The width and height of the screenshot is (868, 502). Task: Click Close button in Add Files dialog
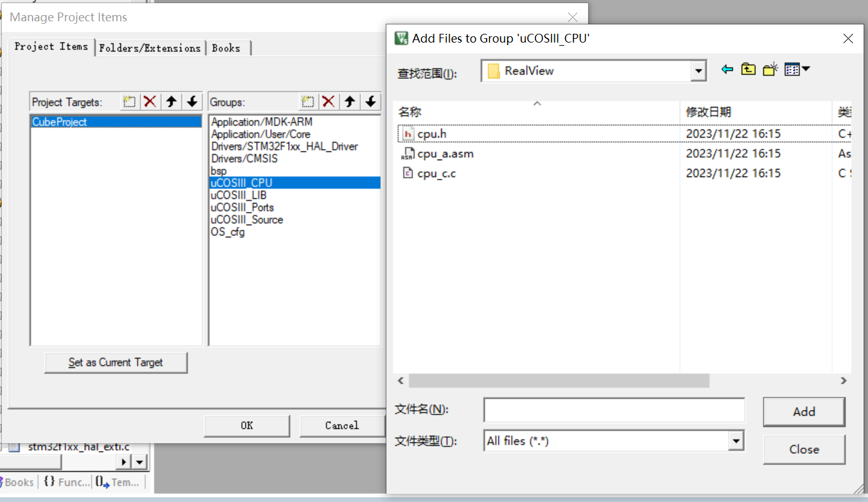(804, 449)
